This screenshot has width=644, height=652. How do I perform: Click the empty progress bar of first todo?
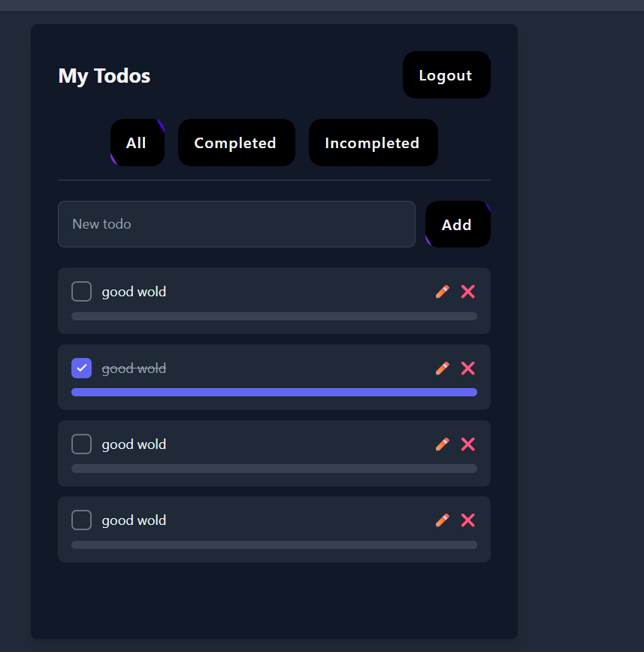click(274, 316)
